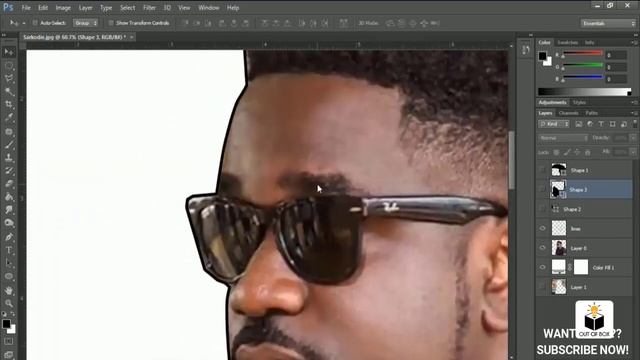Select the Ellipse shape tool
This screenshot has width=640, height=360.
point(9,276)
